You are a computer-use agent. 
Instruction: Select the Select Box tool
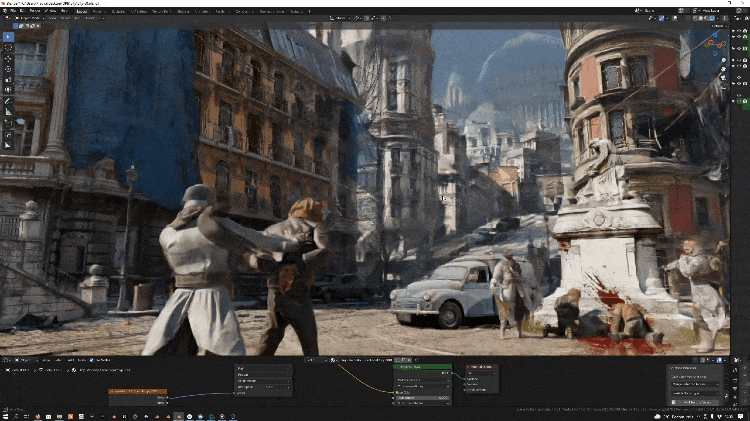click(x=8, y=37)
